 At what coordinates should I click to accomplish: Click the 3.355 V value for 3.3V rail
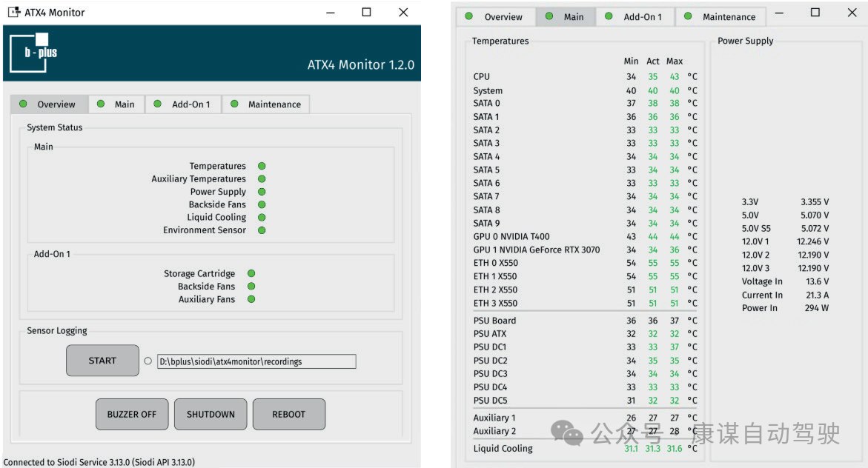point(815,202)
